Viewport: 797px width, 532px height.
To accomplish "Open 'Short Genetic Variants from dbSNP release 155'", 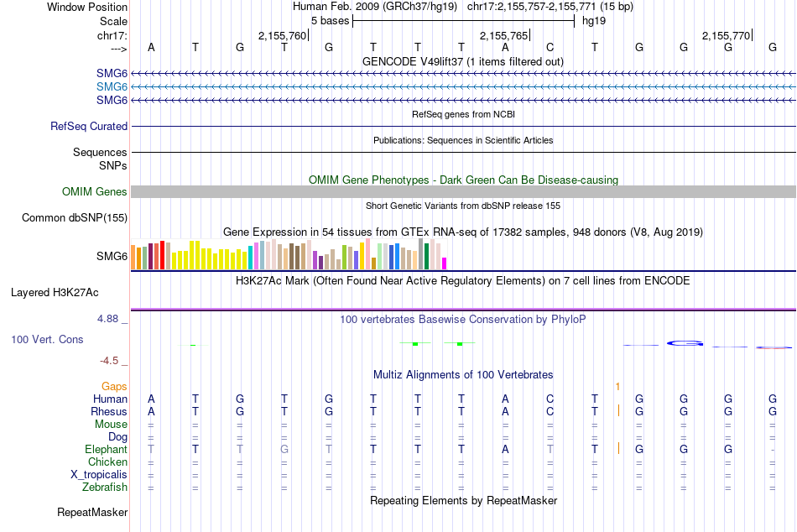I will [x=463, y=206].
